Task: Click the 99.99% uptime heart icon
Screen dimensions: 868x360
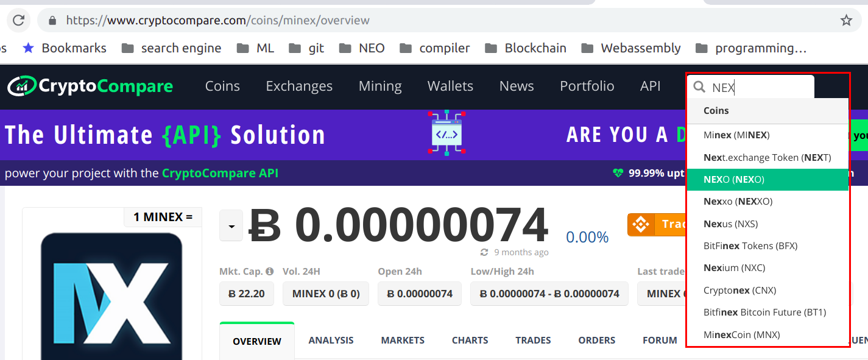Action: [618, 174]
